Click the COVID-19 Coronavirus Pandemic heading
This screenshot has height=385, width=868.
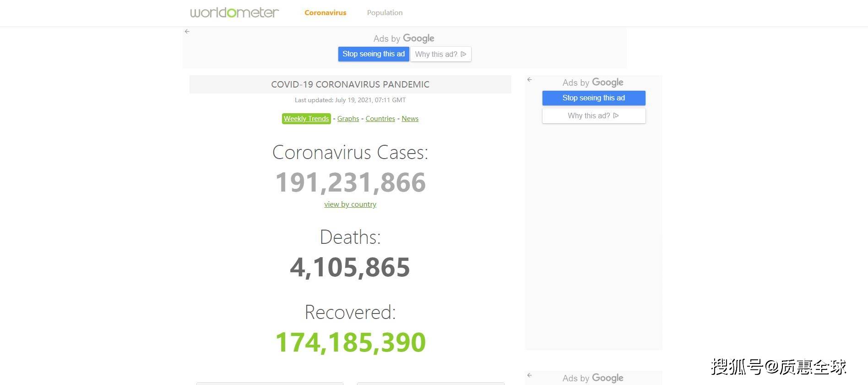coord(350,84)
